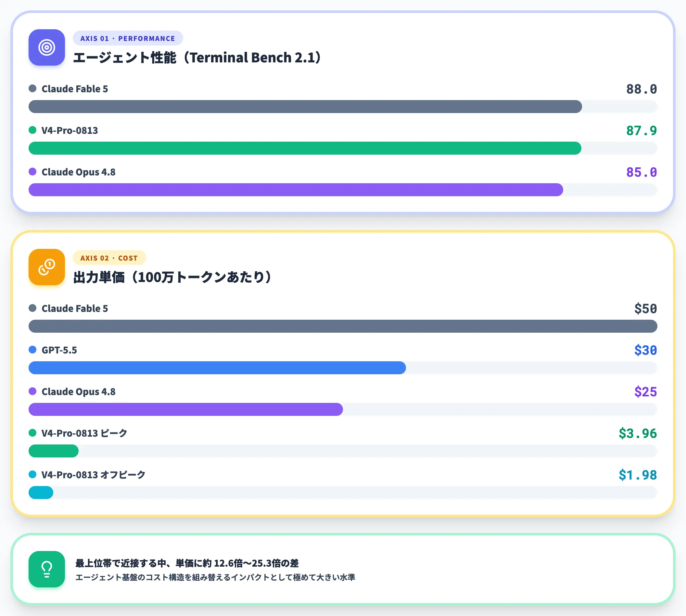Click the purple $25 cost bar

click(x=186, y=410)
